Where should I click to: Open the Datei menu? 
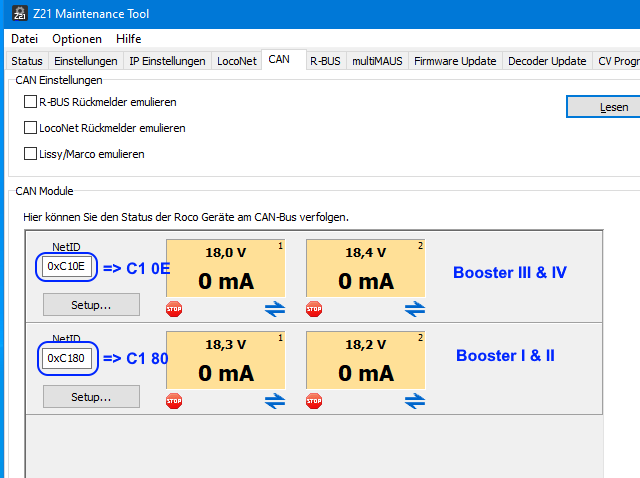[24, 39]
